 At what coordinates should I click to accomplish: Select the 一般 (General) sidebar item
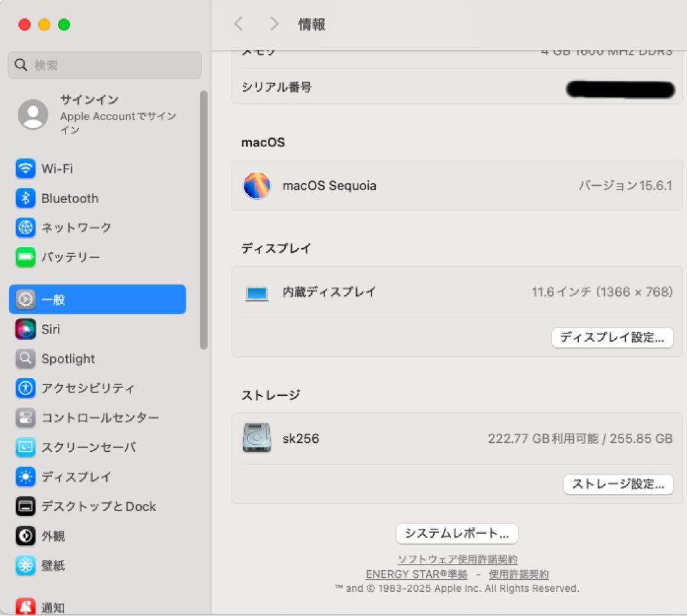click(x=54, y=299)
